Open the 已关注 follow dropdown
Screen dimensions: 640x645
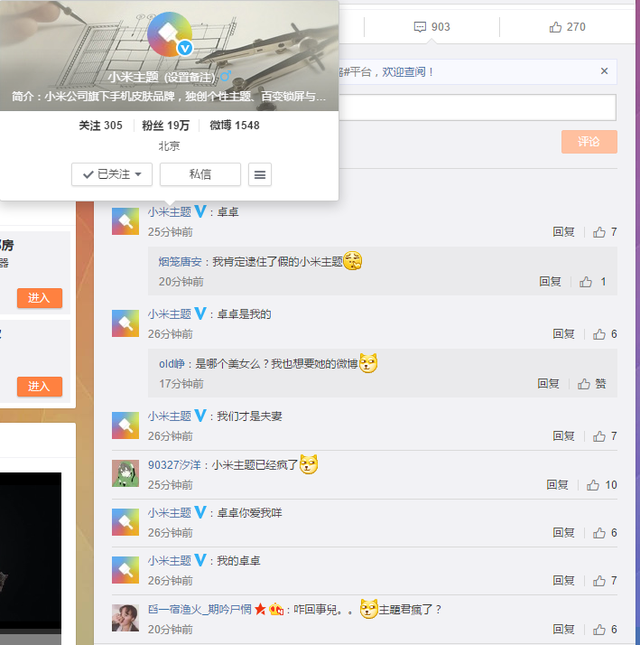pos(112,174)
